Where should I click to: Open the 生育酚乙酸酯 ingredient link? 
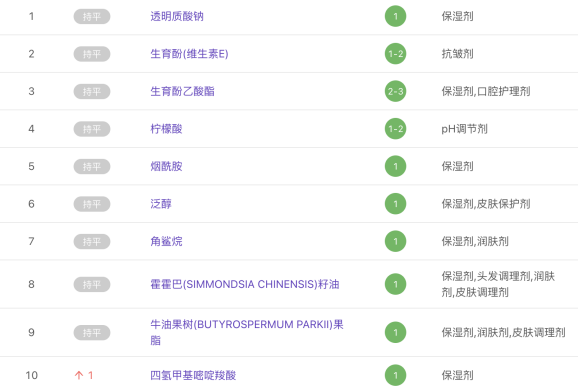click(182, 91)
